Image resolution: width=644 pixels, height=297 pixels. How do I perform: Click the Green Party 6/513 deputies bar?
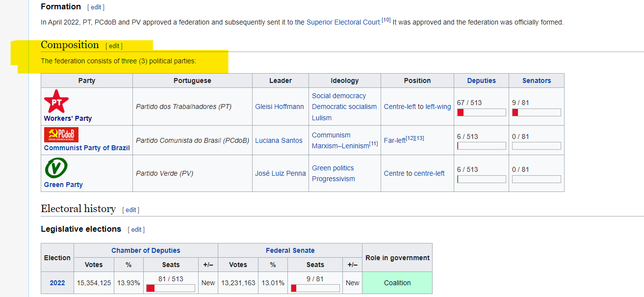482,179
